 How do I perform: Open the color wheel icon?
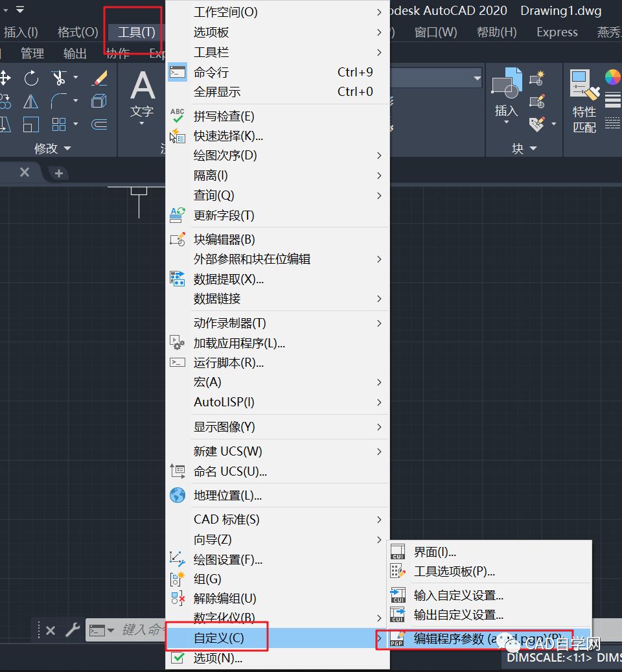613,78
